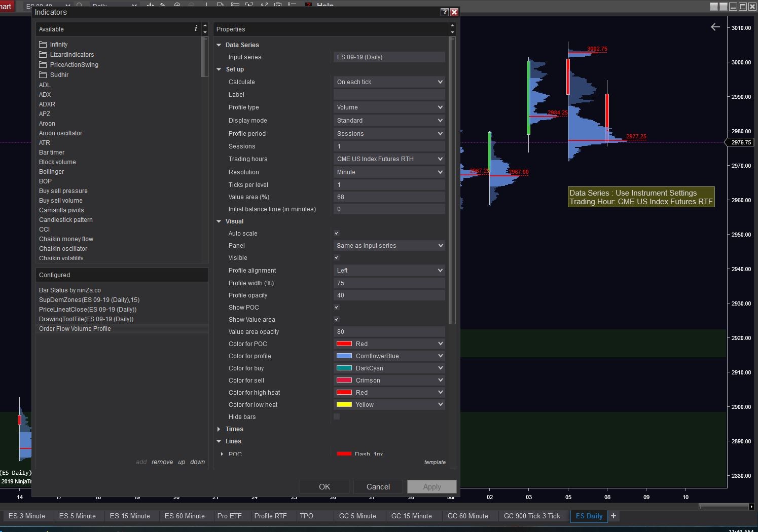The image size is (758, 532).
Task: Switch to the TPO tab
Action: 307,516
